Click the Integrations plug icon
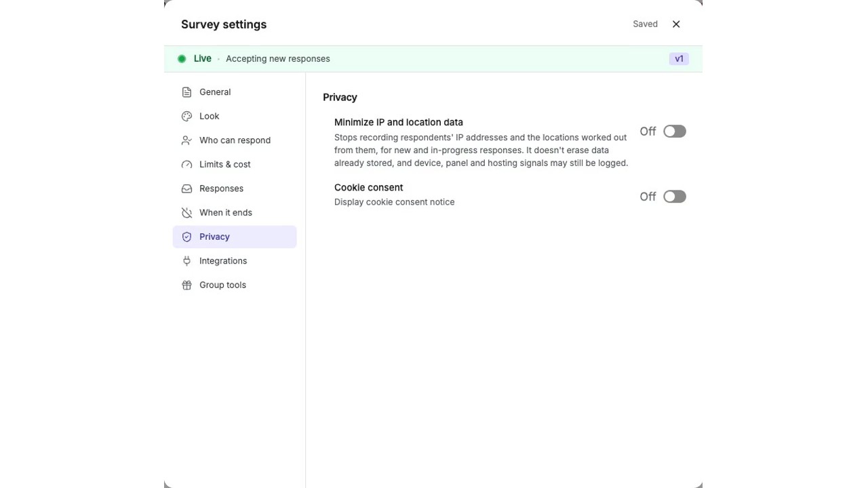This screenshot has height=488, width=868. [186, 261]
